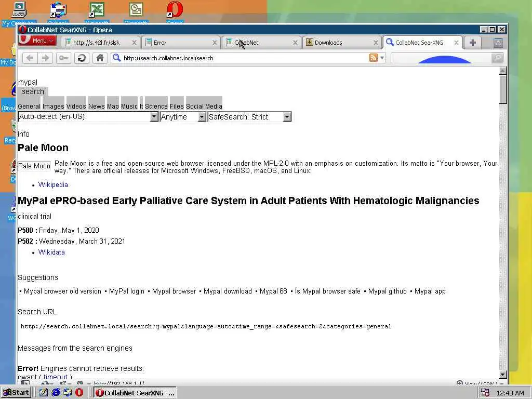Click the RSS feed icon in address bar
The height and width of the screenshot is (399, 532).
373,58
